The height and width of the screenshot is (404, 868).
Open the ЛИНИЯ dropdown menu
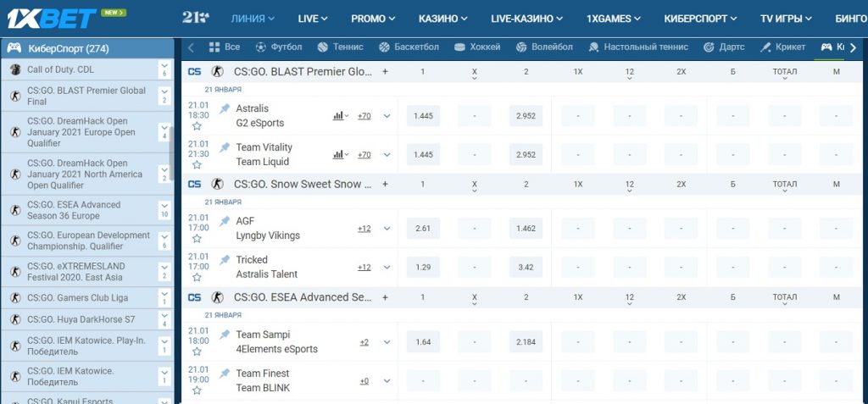[x=253, y=18]
